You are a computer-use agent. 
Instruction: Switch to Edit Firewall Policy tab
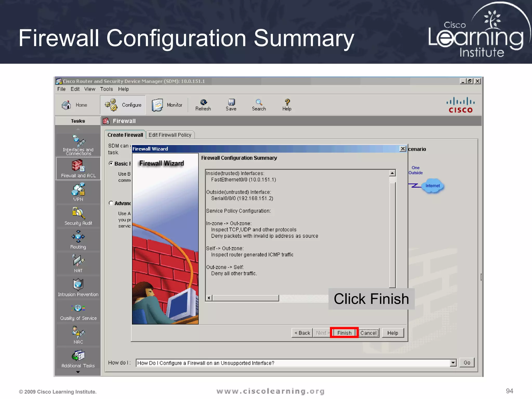pyautogui.click(x=170, y=135)
